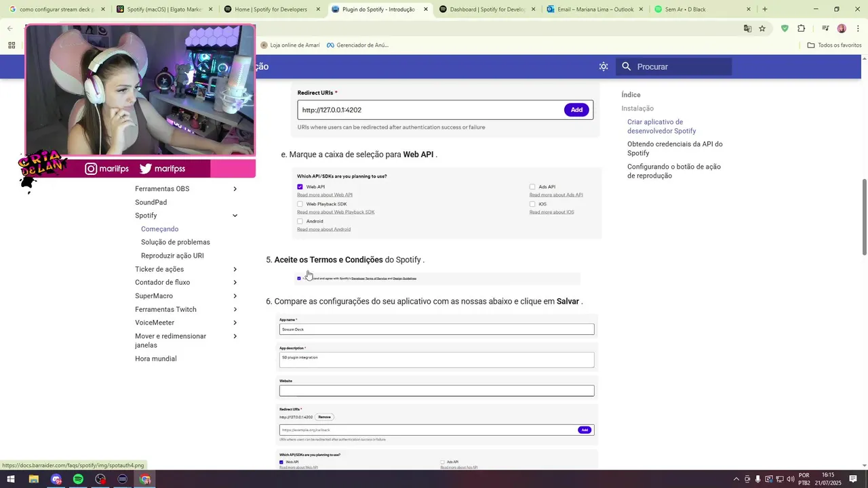Image resolution: width=868 pixels, height=488 pixels.
Task: Expand the SuperMacro section
Action: coord(235,296)
